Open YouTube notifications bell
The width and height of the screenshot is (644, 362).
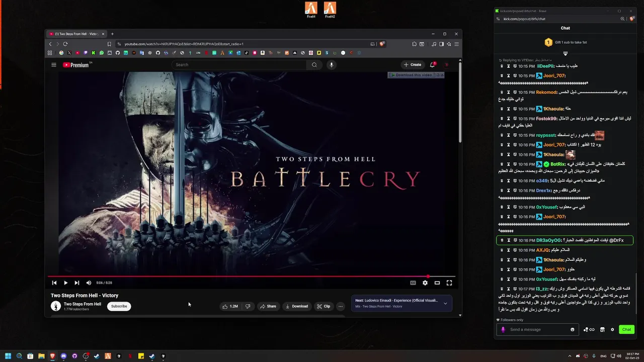pyautogui.click(x=433, y=65)
